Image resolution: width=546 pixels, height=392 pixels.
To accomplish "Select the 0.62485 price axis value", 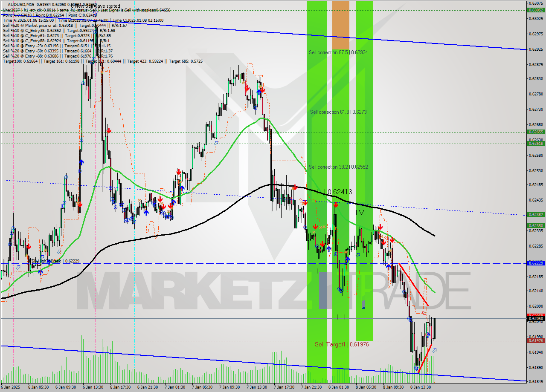I will (x=535, y=185).
